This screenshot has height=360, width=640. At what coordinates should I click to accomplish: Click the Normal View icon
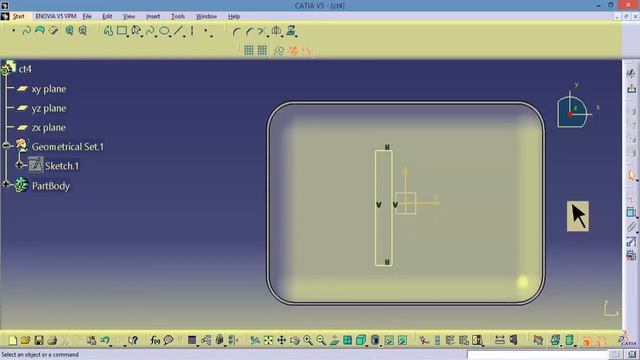[334, 340]
